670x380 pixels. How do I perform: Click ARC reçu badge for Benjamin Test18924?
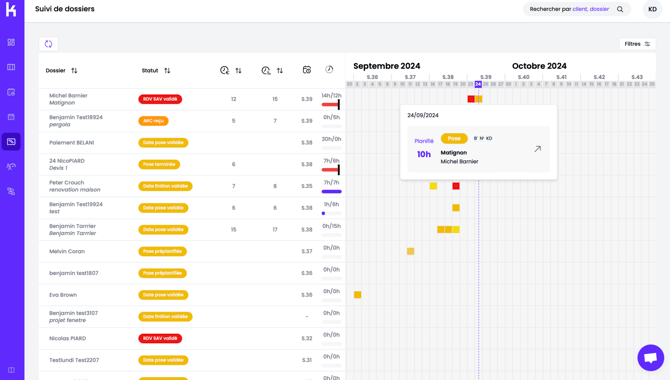tap(153, 121)
